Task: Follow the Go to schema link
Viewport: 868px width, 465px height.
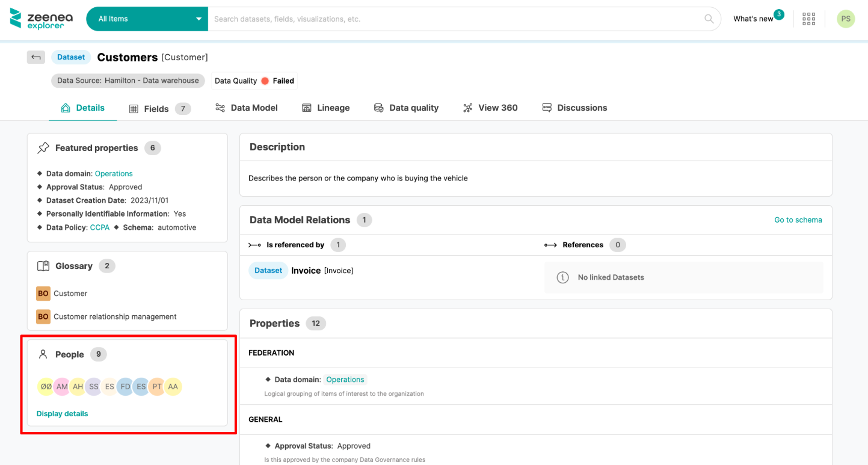Action: (x=798, y=220)
